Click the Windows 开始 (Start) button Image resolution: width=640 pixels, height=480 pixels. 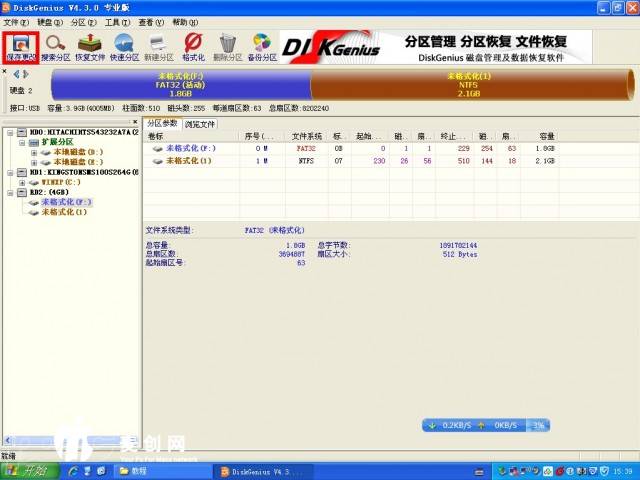point(28,470)
